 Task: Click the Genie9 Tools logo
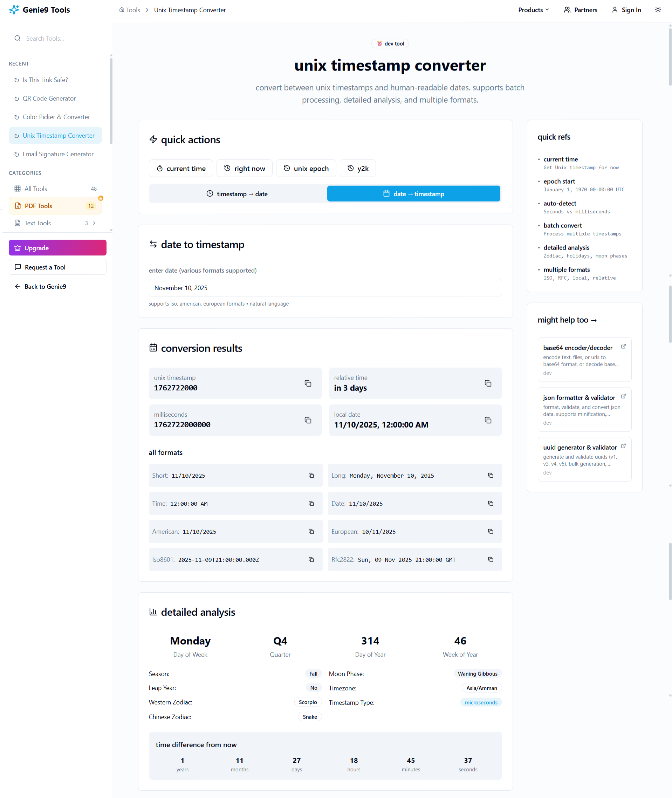(40, 10)
